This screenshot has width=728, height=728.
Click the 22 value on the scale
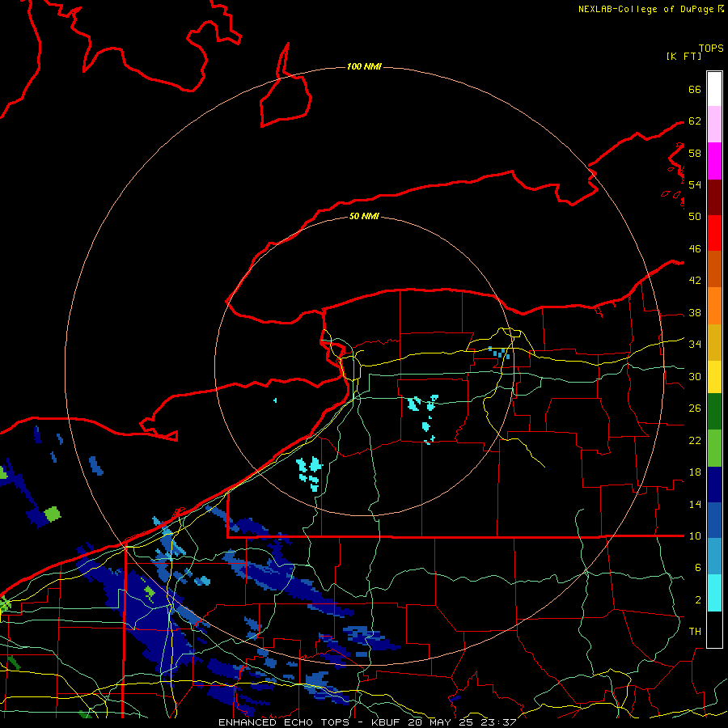pyautogui.click(x=695, y=440)
